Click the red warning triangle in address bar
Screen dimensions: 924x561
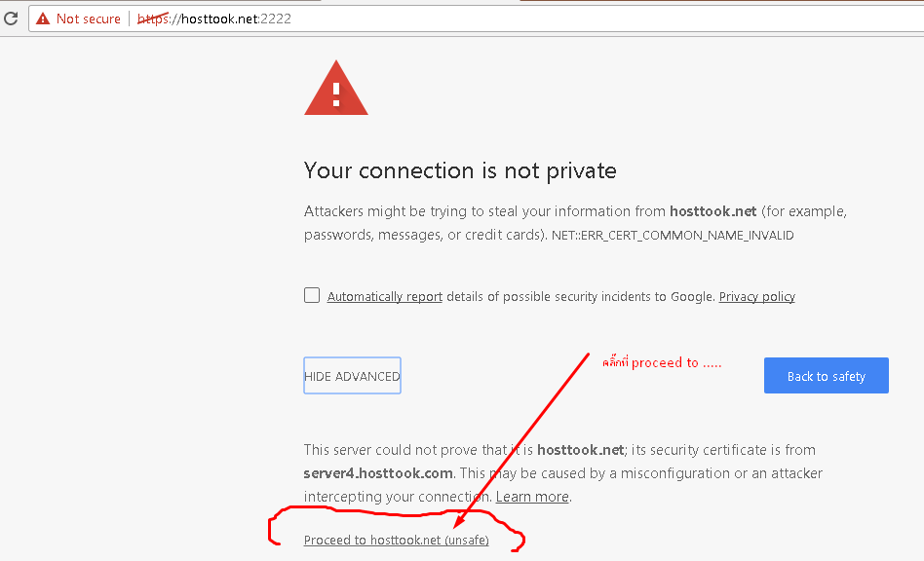43,19
